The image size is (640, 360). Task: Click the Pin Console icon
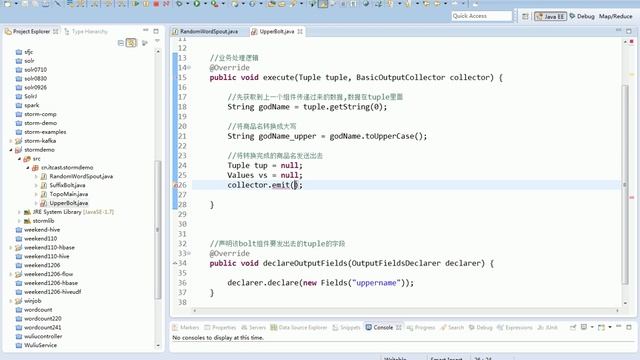pos(573,327)
